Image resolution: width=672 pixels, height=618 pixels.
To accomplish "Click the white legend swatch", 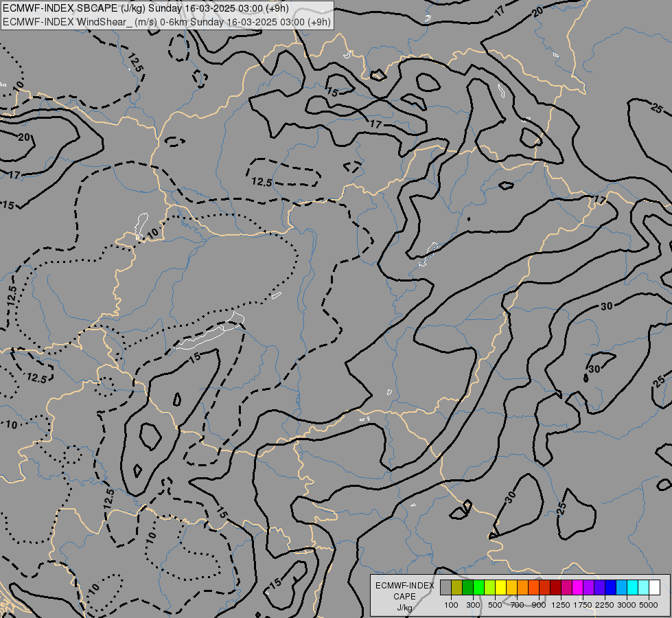I will [654, 587].
